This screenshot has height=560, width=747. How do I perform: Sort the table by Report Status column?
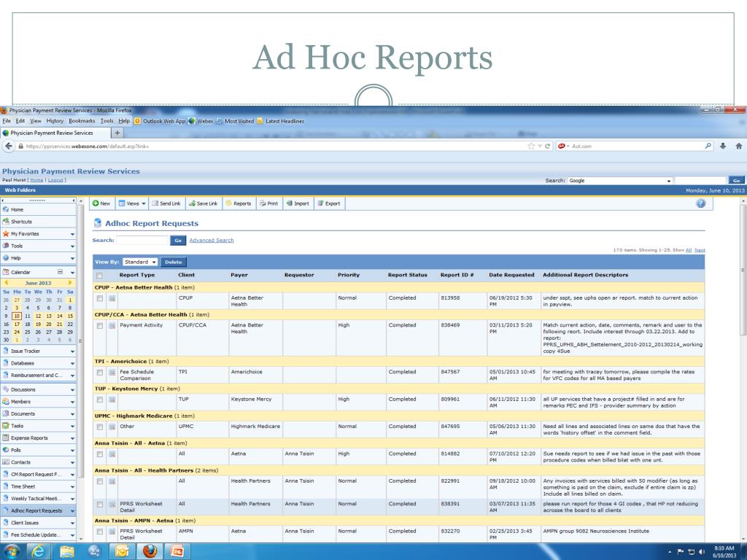[x=407, y=275]
